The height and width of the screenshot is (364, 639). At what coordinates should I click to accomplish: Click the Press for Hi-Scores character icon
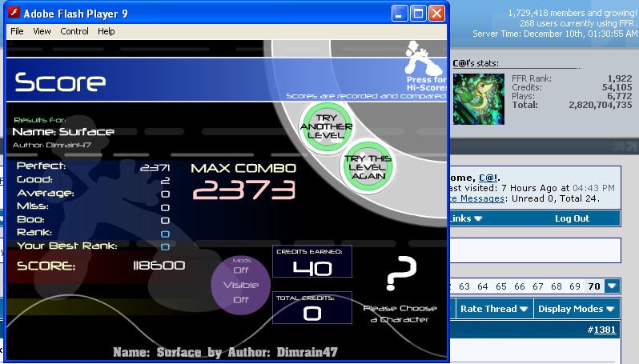click(x=420, y=60)
